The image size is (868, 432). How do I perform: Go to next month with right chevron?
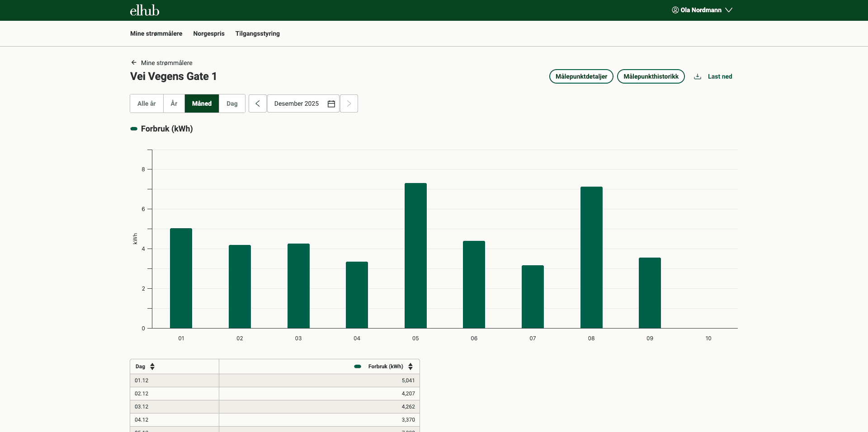[349, 103]
